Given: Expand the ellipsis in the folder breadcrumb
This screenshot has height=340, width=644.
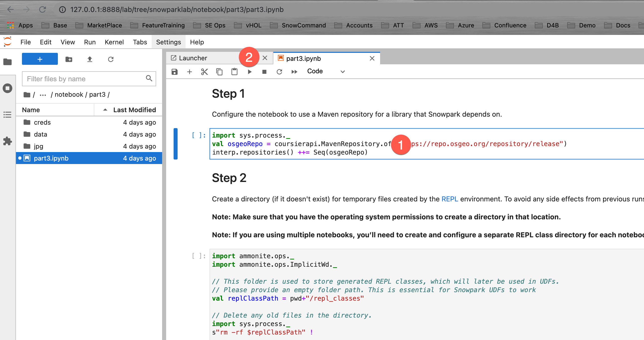Looking at the screenshot, I should pyautogui.click(x=43, y=95).
